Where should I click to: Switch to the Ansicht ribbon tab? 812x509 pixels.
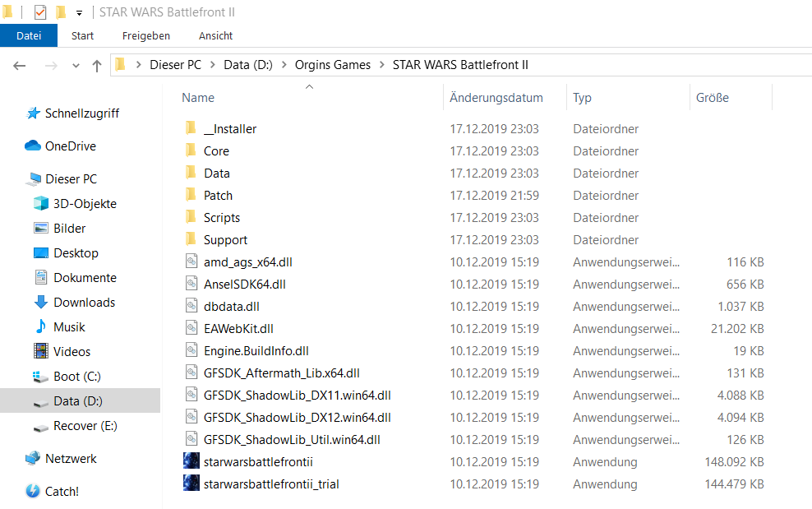coord(215,35)
